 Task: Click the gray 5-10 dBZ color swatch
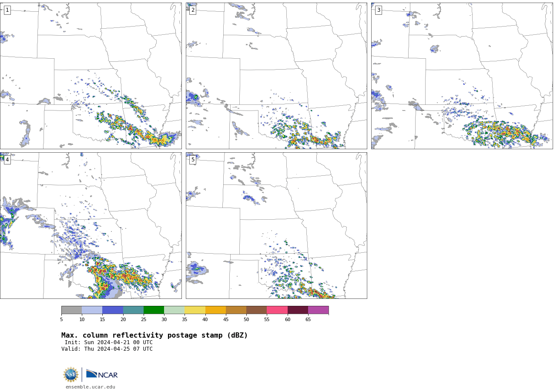click(71, 310)
